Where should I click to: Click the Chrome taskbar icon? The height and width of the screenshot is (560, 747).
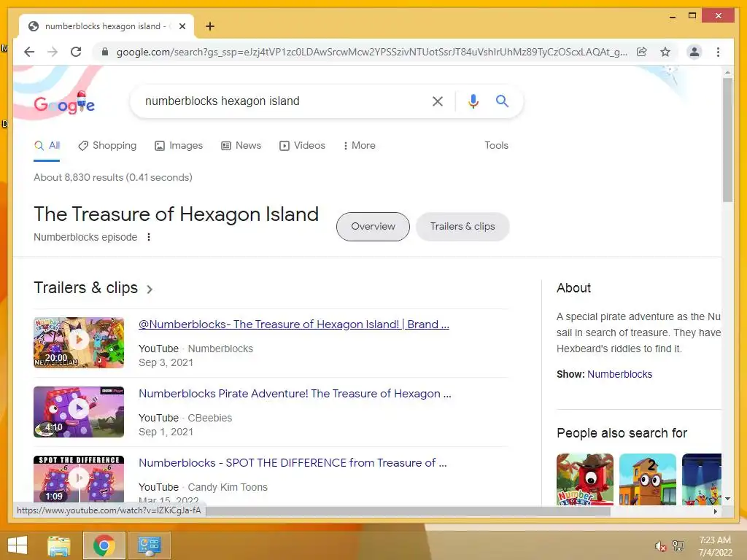pos(104,545)
